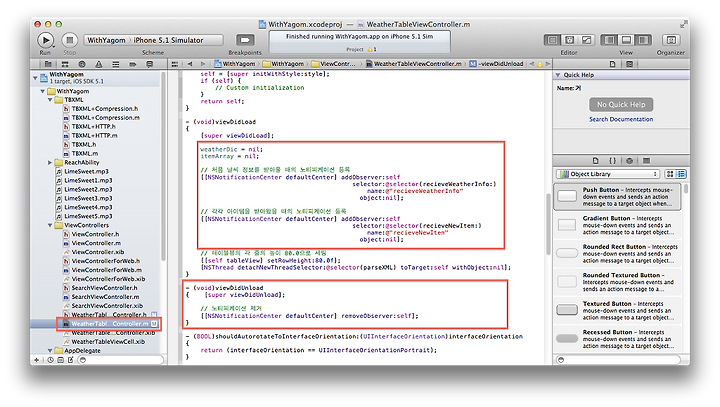Run the WithYagom project
The height and width of the screenshot is (407, 720).
45,40
